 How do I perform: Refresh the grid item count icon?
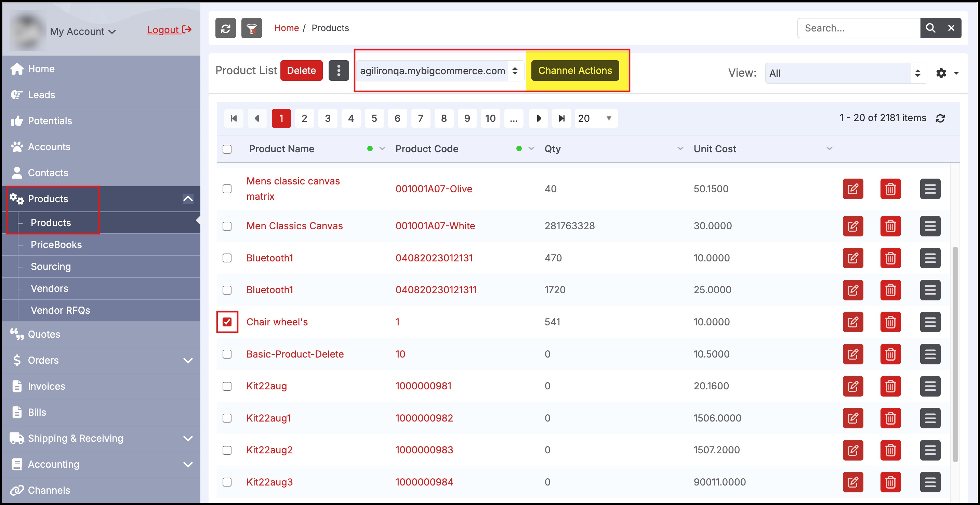(x=940, y=118)
